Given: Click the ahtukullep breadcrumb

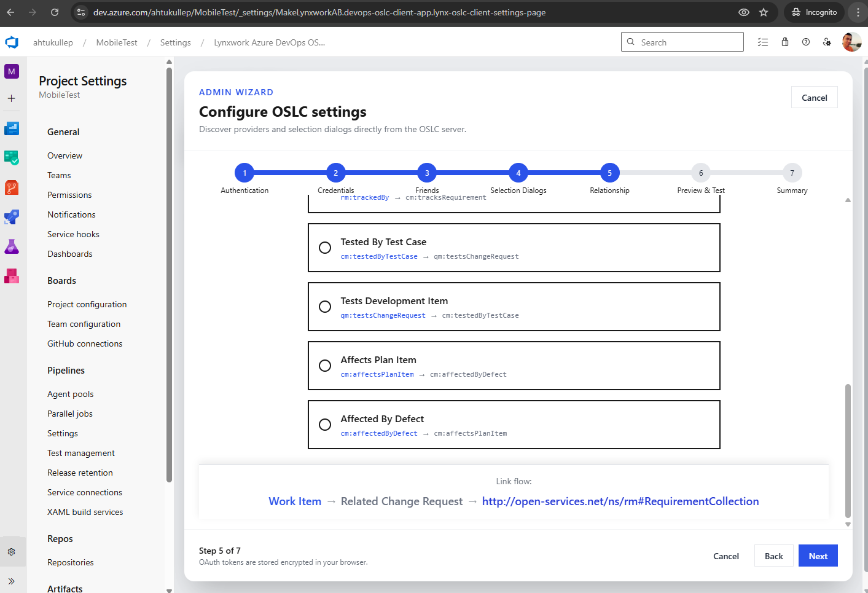Looking at the screenshot, I should (x=53, y=42).
